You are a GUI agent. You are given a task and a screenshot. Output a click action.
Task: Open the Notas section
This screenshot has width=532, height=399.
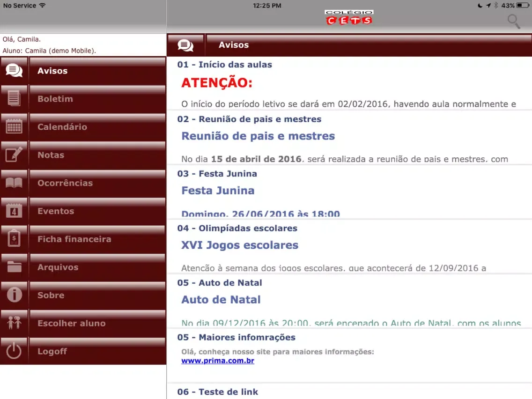click(x=83, y=155)
